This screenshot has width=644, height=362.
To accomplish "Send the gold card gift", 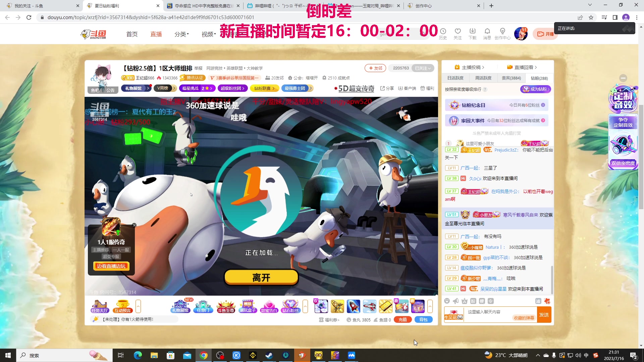I will (x=385, y=306).
